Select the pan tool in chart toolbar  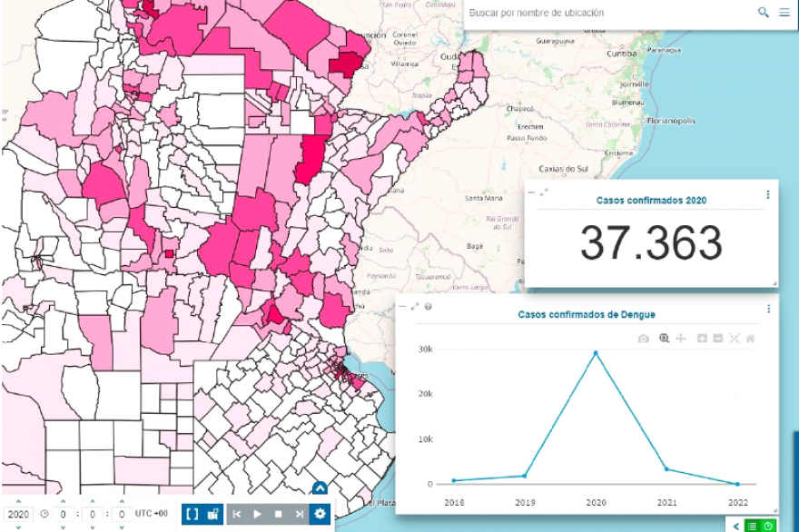point(681,339)
